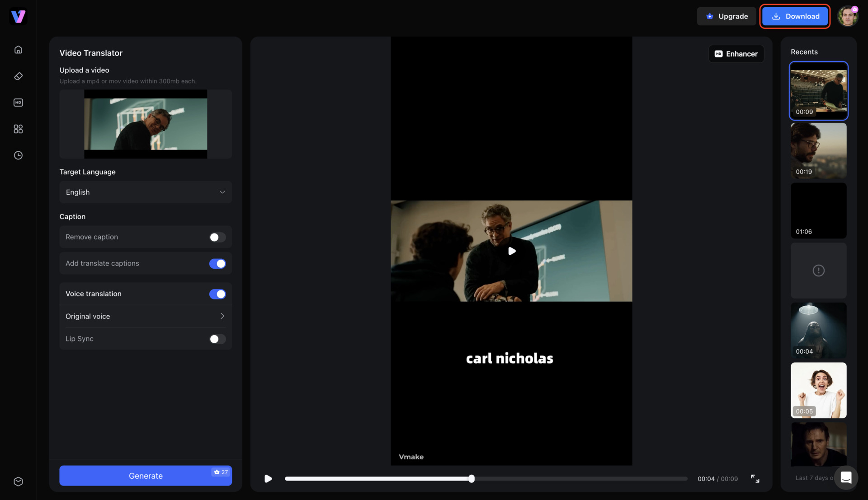Click the cube icon at sidebar bottom
The height and width of the screenshot is (500, 868).
(x=18, y=481)
